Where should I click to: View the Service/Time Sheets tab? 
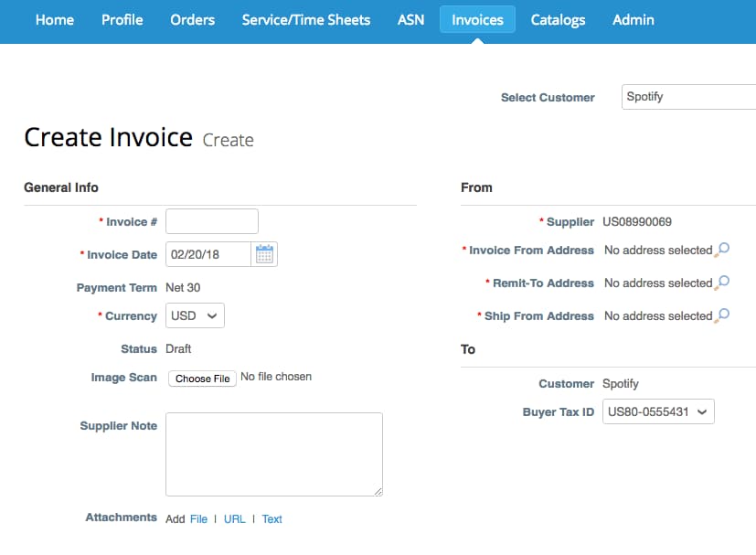click(x=305, y=19)
